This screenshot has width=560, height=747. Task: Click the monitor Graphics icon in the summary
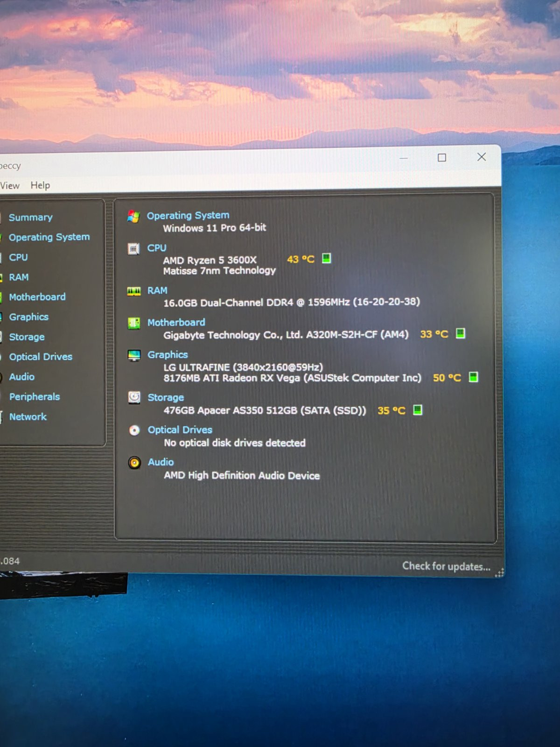(x=134, y=356)
